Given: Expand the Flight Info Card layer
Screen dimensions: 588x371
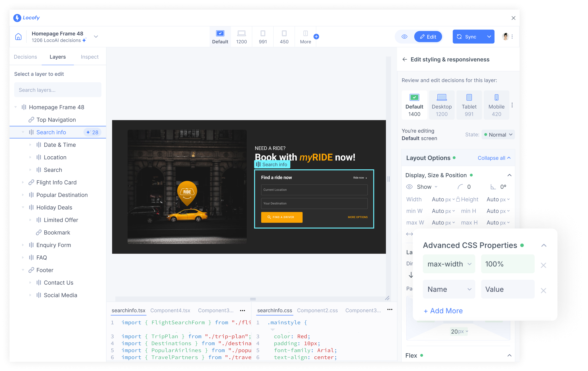Looking at the screenshot, I should (23, 182).
